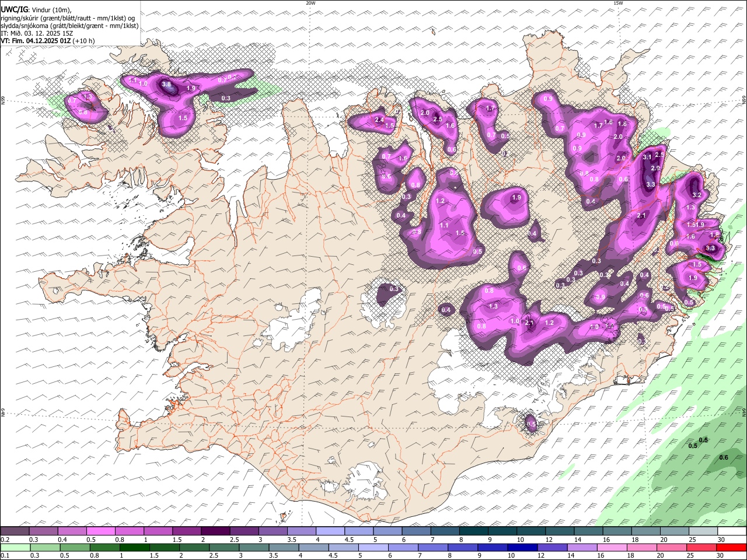This screenshot has width=747, height=560.
Task: Click the 0.2 label in the snow legend
Action: (4, 540)
